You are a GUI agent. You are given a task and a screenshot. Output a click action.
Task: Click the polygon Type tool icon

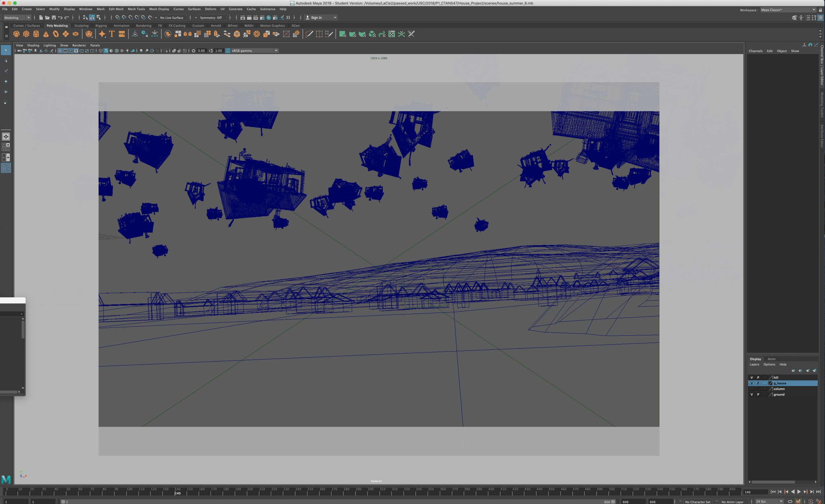tap(112, 34)
